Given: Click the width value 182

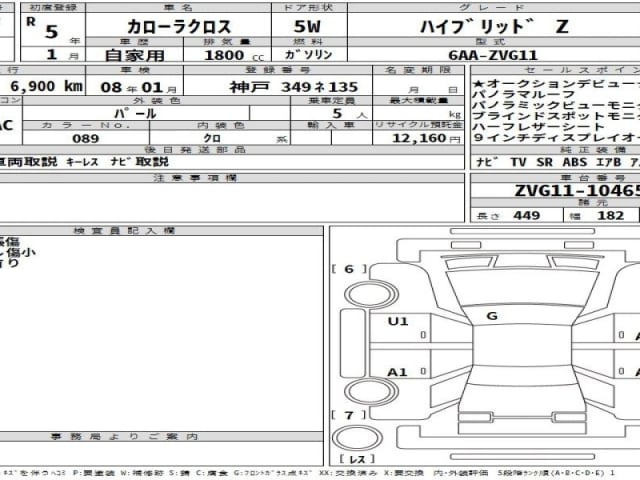Looking at the screenshot, I should click(x=610, y=215).
